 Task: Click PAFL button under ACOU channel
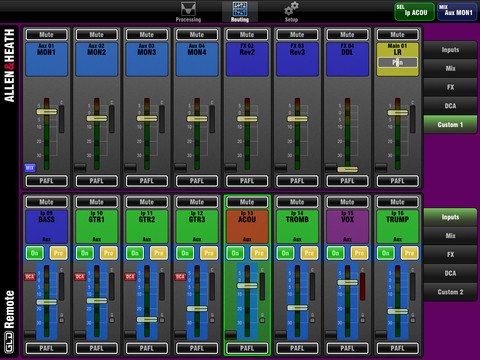pos(247,348)
